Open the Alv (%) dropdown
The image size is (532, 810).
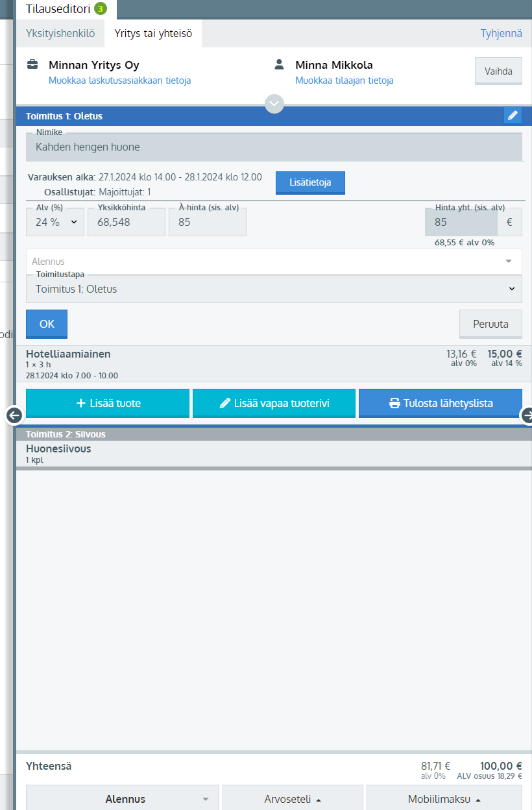[x=55, y=222]
